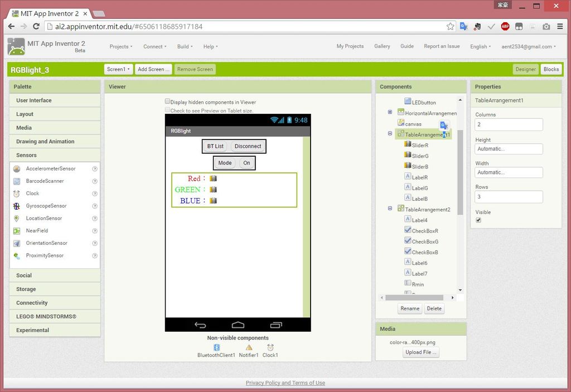The height and width of the screenshot is (392, 571).
Task: Select the Clock1 non-visible component icon
Action: click(270, 347)
